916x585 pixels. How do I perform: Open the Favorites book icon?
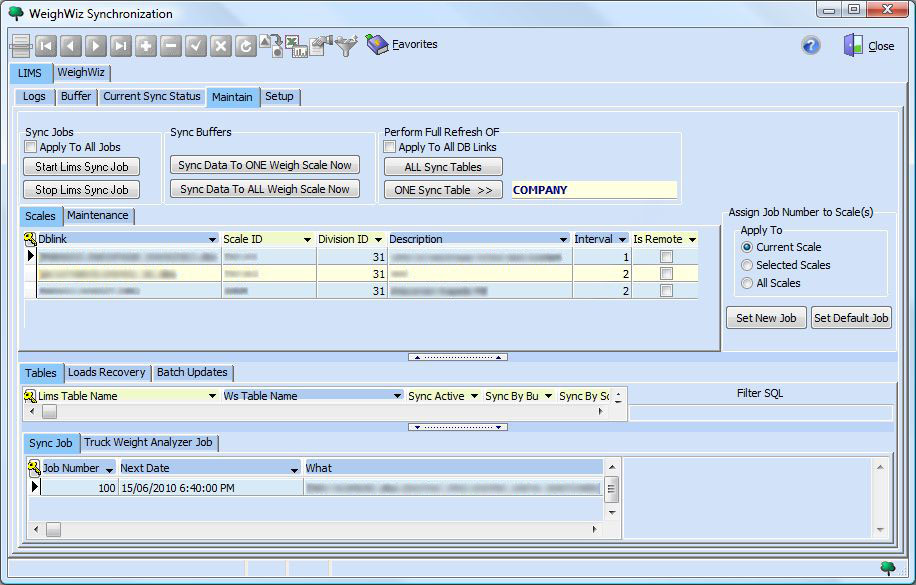click(x=377, y=45)
